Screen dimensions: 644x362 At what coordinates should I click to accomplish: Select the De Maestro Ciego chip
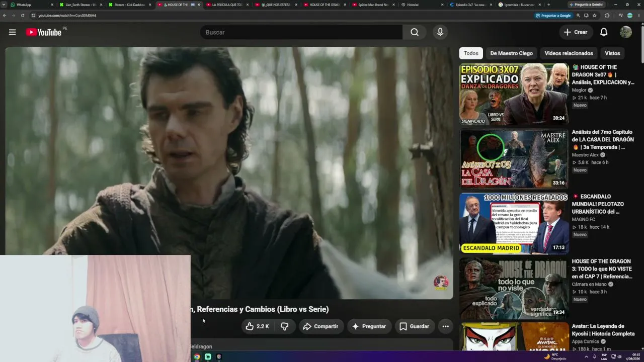pyautogui.click(x=511, y=53)
